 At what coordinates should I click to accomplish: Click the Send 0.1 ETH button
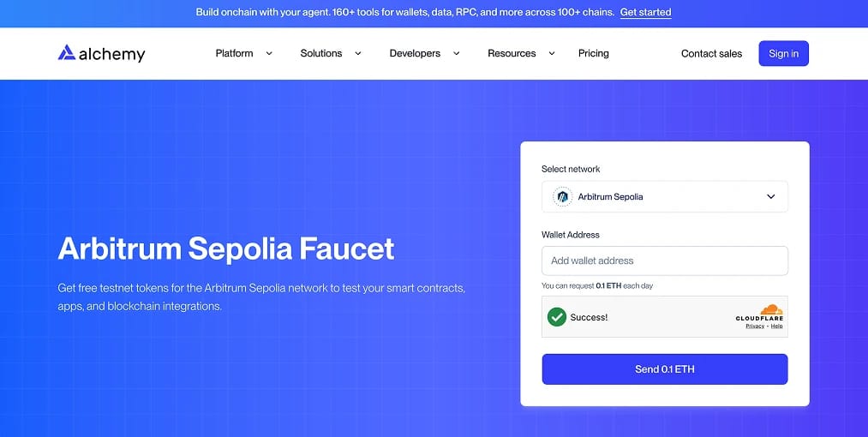coord(664,369)
